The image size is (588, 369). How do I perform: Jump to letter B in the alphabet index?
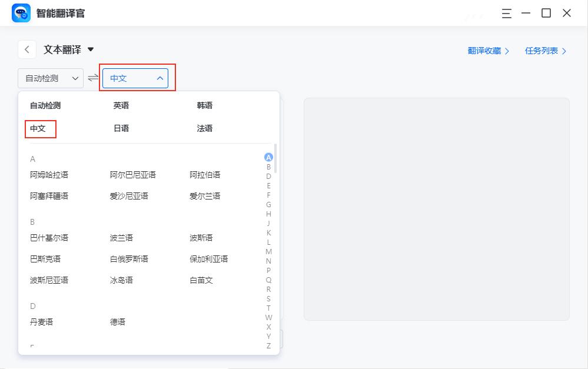click(268, 167)
